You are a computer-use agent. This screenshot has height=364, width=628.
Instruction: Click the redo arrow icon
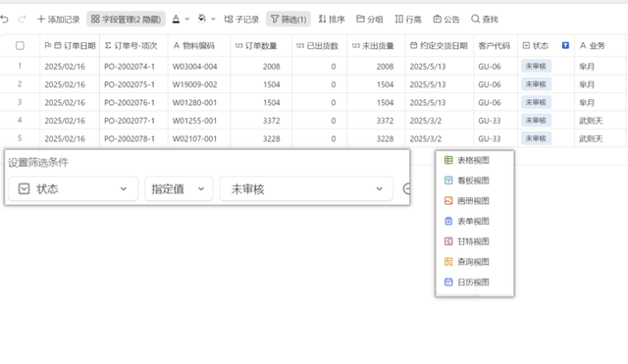coord(22,19)
